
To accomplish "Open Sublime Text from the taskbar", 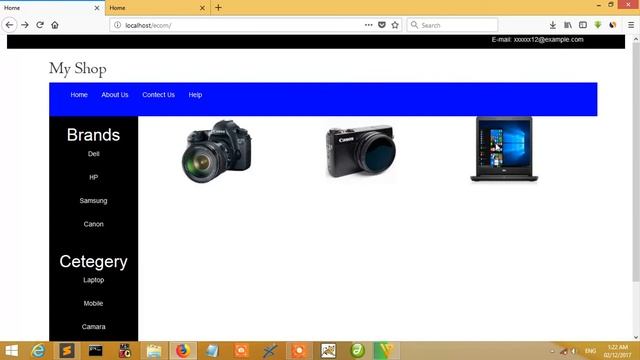I will (67, 351).
